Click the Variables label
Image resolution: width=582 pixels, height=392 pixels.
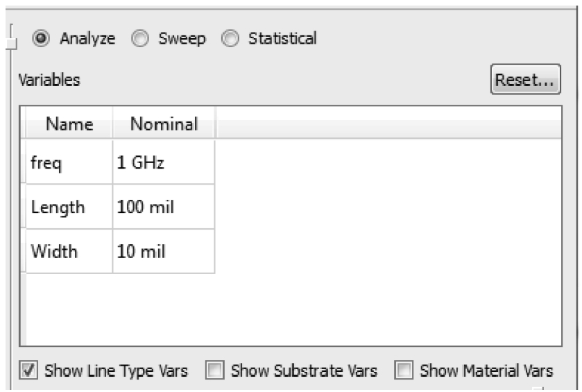point(49,80)
